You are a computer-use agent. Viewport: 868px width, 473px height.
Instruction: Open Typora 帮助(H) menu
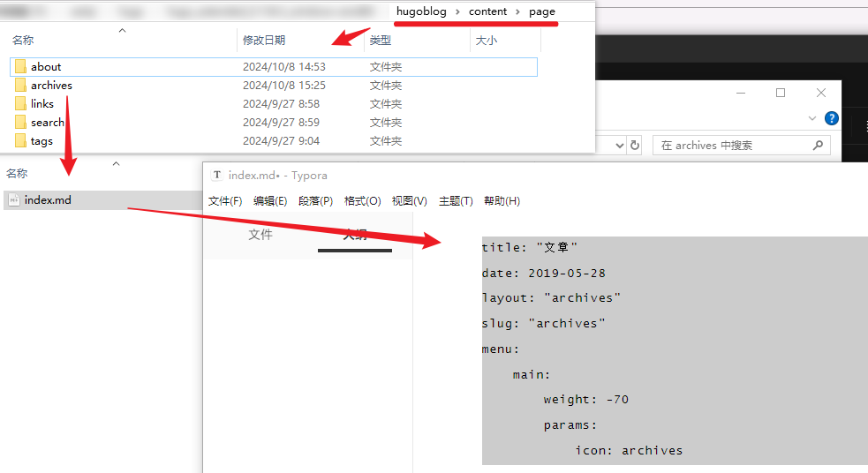pyautogui.click(x=502, y=201)
